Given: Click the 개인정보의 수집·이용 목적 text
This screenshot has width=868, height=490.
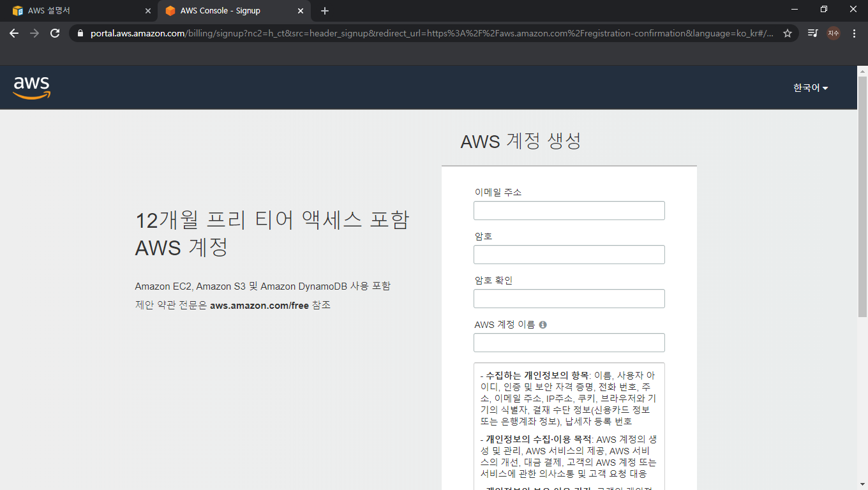Looking at the screenshot, I should 538,439.
